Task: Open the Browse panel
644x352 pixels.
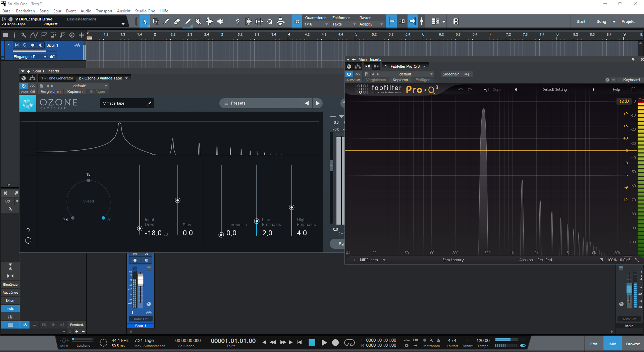Action: pyautogui.click(x=633, y=344)
